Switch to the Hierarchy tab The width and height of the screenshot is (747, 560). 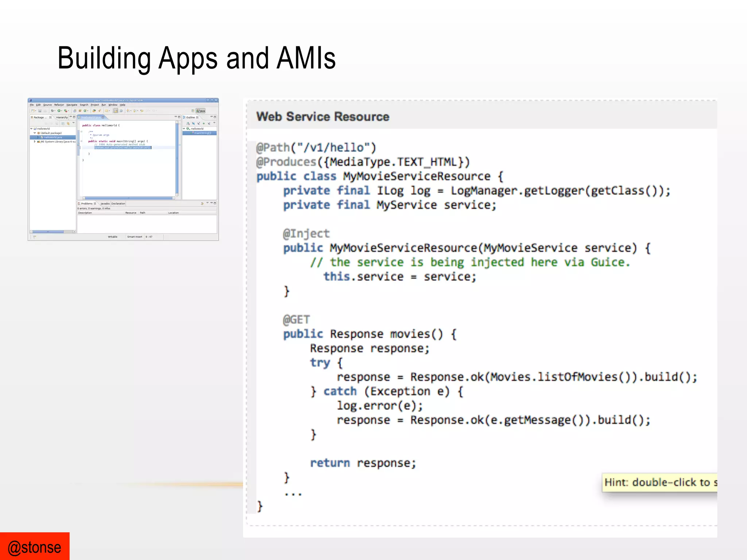pos(62,117)
